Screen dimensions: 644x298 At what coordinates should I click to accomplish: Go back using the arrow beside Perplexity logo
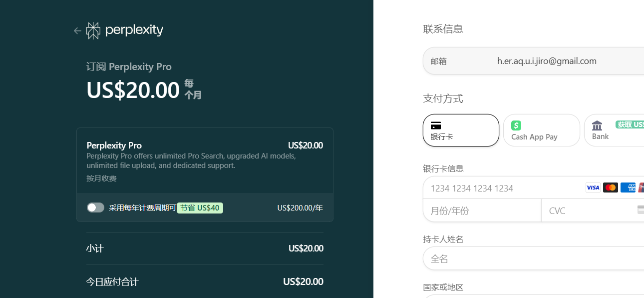tap(77, 30)
